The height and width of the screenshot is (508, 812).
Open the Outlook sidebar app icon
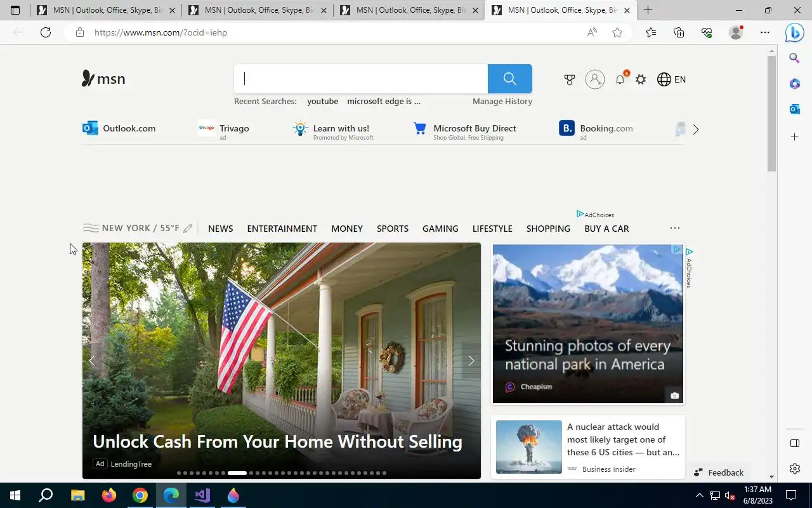[794, 109]
